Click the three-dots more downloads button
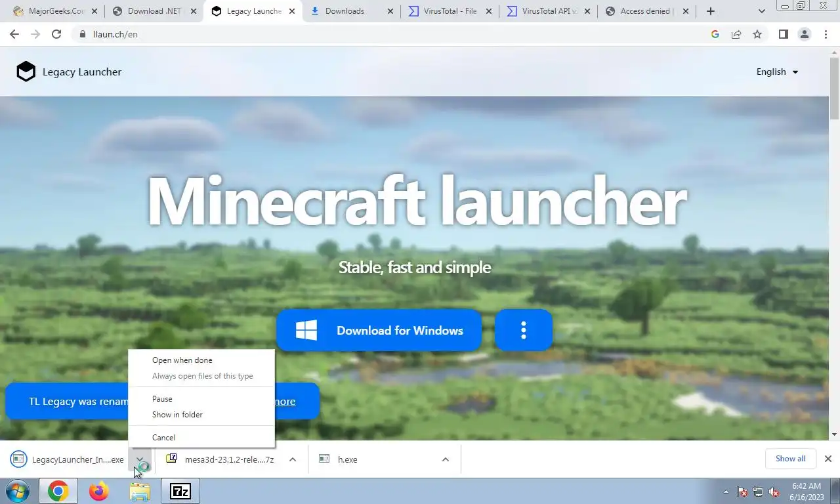Screen dimensions: 840x504 click(523, 330)
